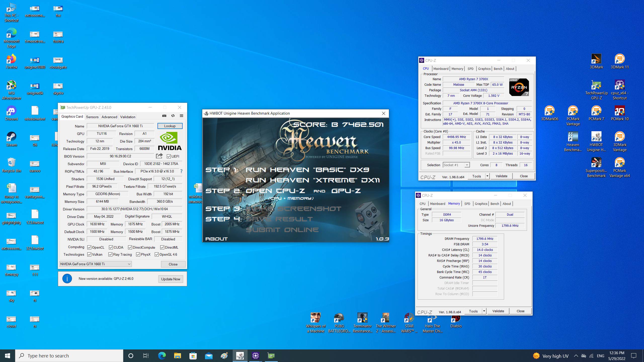Toggle the Ray Tracing checkbox
The height and width of the screenshot is (362, 644).
coord(110,254)
